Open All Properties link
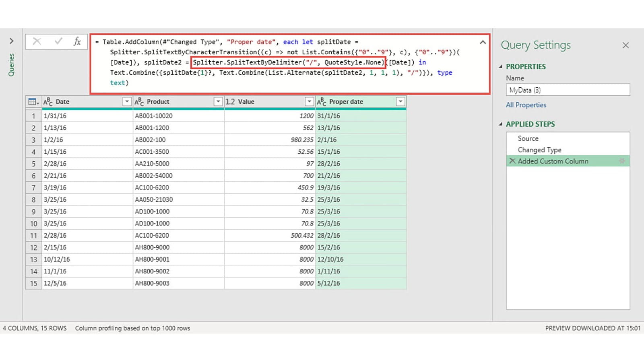Image resolution: width=644 pixels, height=362 pixels. (526, 105)
